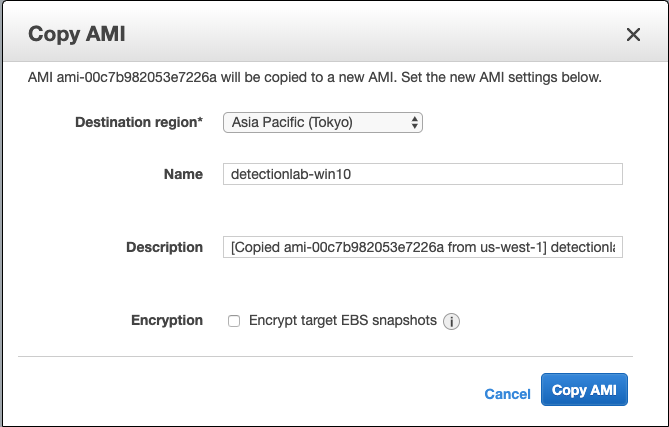Focus the Name input field
Viewport: 669px width, 427px height.
pos(423,174)
